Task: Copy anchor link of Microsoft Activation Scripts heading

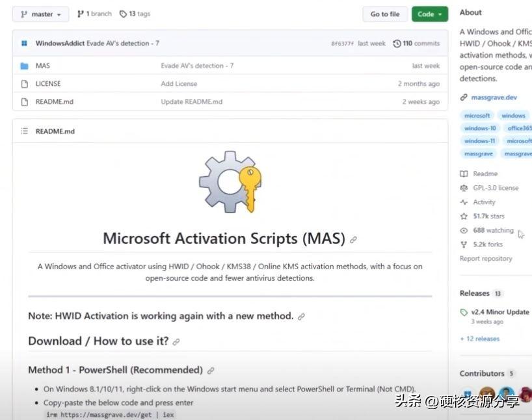Action: (x=354, y=240)
